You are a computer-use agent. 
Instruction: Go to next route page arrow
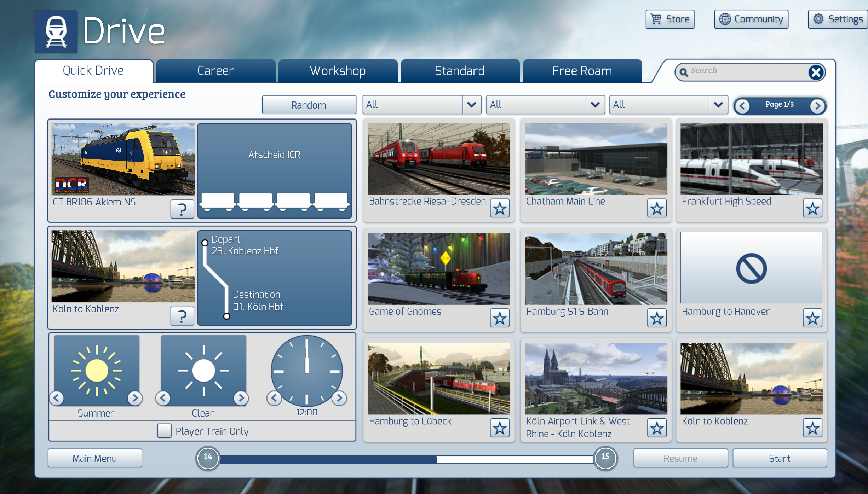[x=817, y=106]
